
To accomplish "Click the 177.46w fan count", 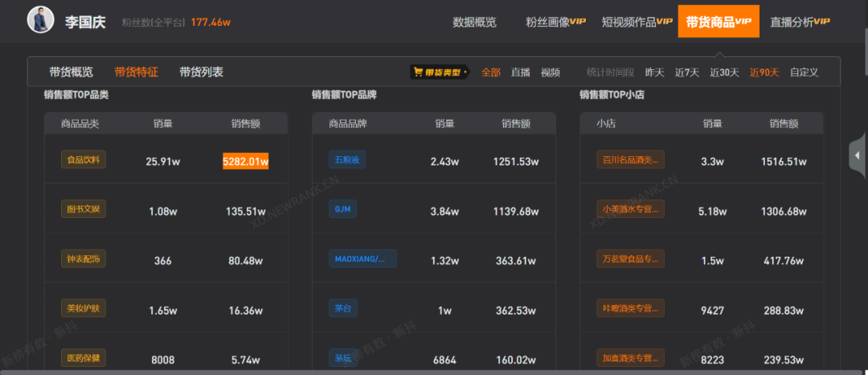I will coord(211,23).
